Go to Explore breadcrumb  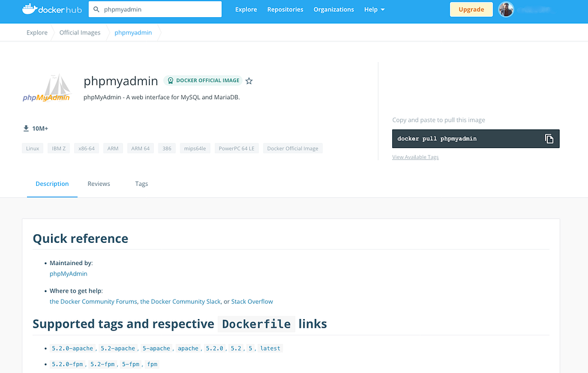[37, 33]
